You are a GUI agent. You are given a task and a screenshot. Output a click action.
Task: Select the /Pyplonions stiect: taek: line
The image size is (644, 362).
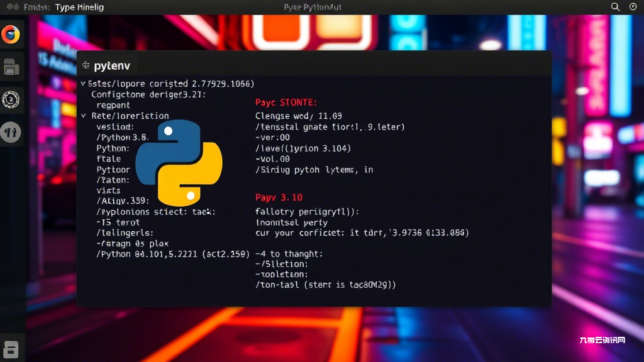pyautogui.click(x=156, y=212)
